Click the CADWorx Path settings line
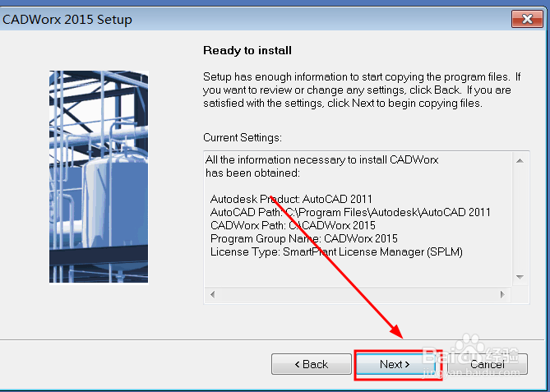 293,225
